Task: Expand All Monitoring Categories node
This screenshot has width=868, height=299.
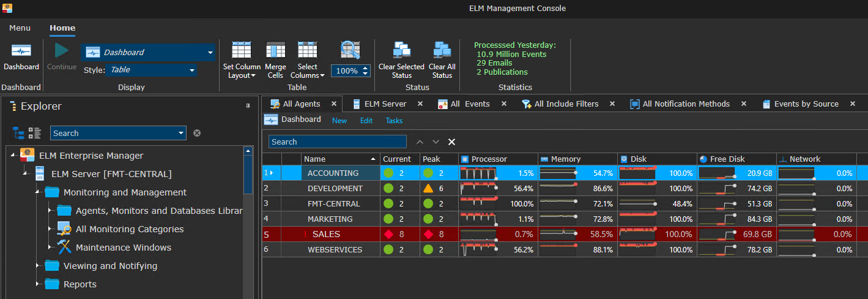Action: coord(50,229)
